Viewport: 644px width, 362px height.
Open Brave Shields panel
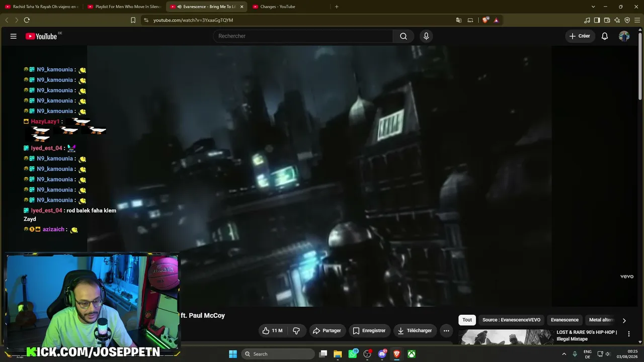point(485,20)
